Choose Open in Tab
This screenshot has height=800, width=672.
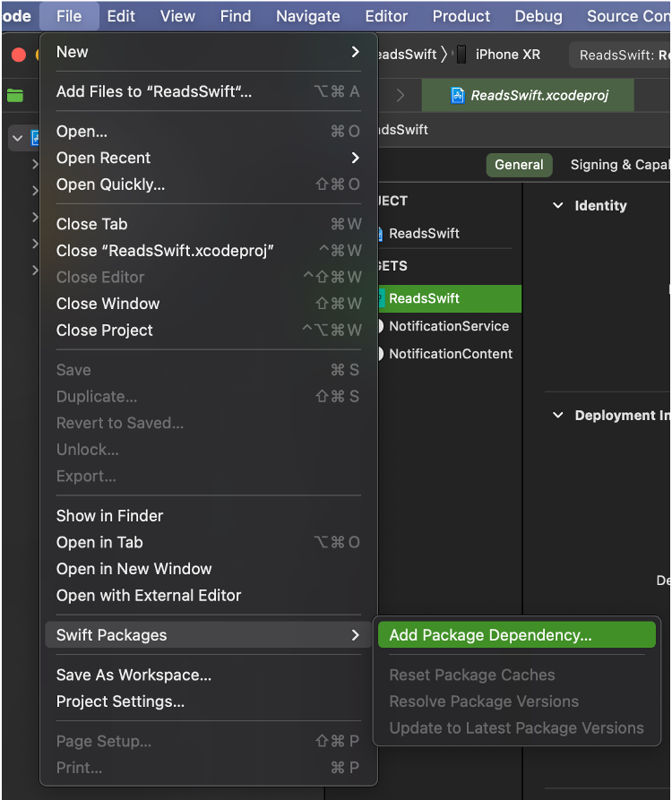[x=208, y=543]
